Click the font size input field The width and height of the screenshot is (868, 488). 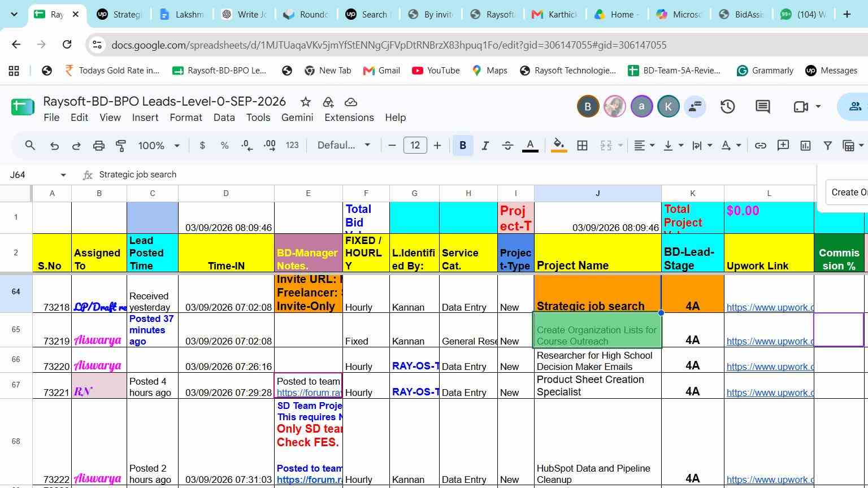pyautogui.click(x=415, y=146)
